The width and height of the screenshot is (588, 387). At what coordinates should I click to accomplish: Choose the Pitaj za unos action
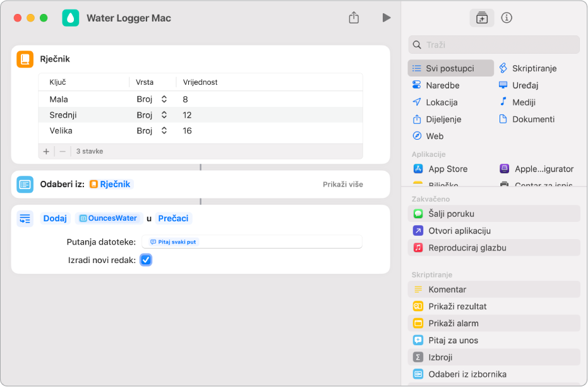(x=494, y=340)
